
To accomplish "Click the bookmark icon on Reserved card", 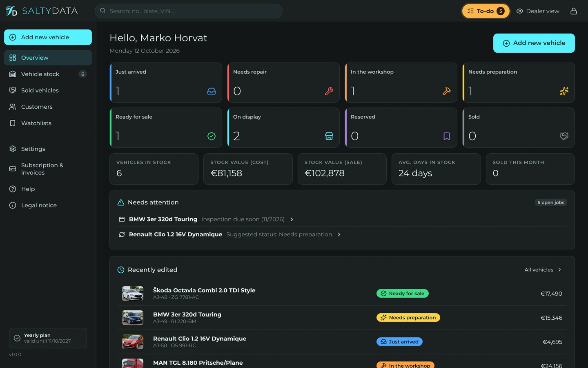I will tap(447, 136).
